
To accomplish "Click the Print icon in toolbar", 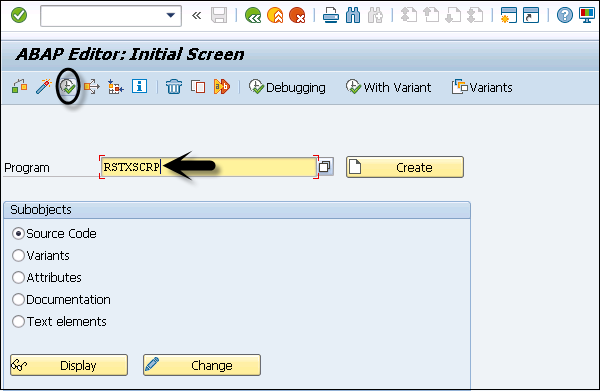I will coord(331,16).
